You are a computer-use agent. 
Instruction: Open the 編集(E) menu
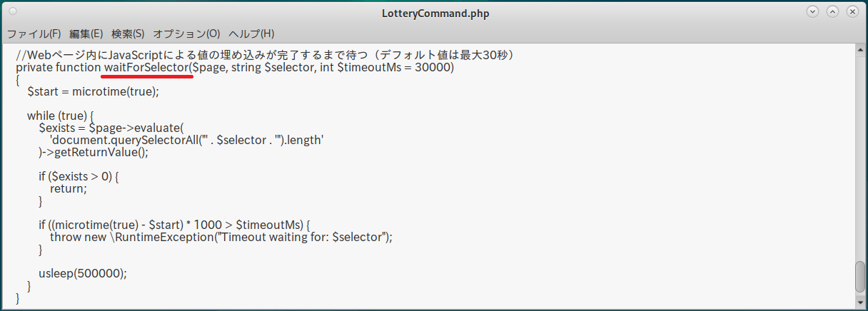click(86, 34)
